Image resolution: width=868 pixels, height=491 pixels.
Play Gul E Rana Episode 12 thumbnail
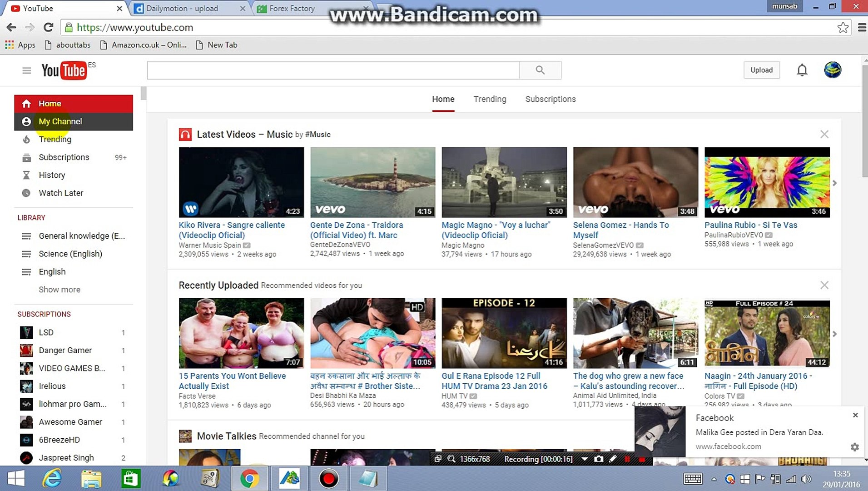[504, 333]
